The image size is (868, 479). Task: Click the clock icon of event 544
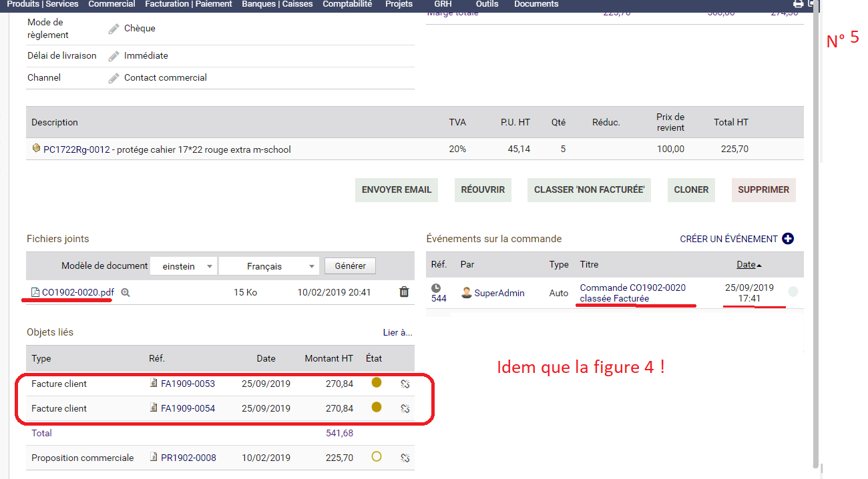(436, 288)
